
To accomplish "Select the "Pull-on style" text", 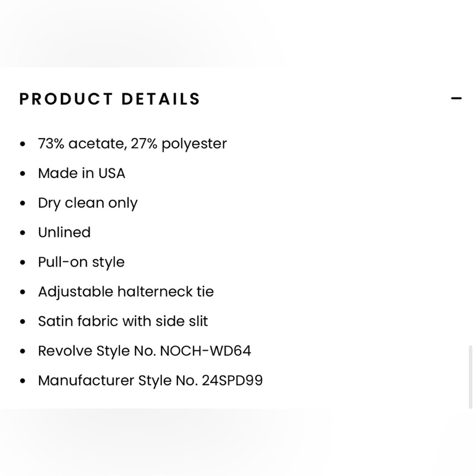I will [x=81, y=262].
